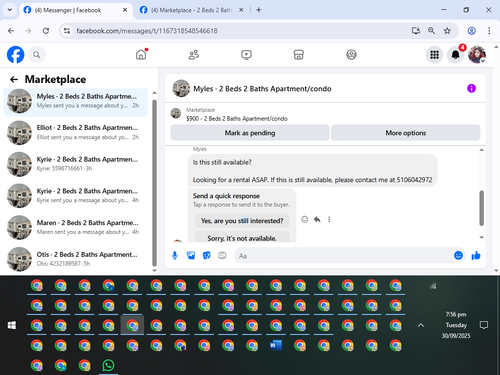Open the zoom magnifier icon in address bar
Screen dimensions: 500x375
click(431, 31)
